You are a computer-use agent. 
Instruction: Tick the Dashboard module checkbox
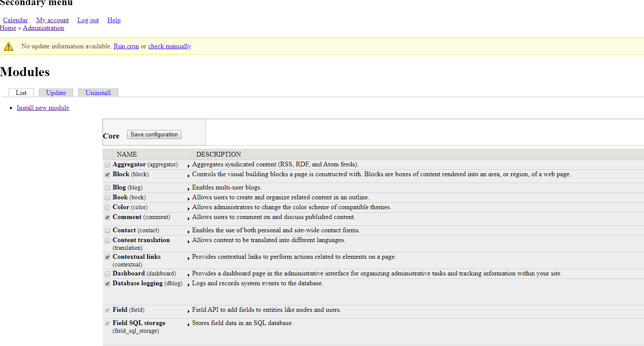click(x=107, y=274)
